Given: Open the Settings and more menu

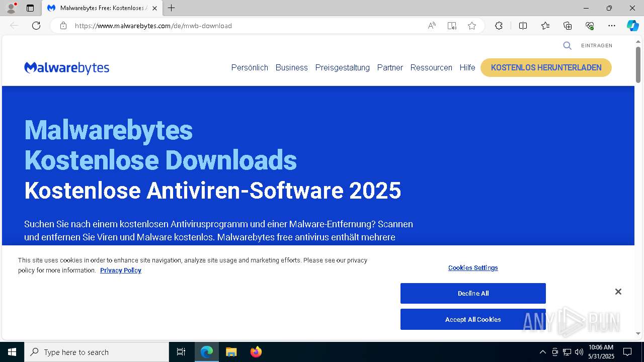Looking at the screenshot, I should click(x=612, y=26).
